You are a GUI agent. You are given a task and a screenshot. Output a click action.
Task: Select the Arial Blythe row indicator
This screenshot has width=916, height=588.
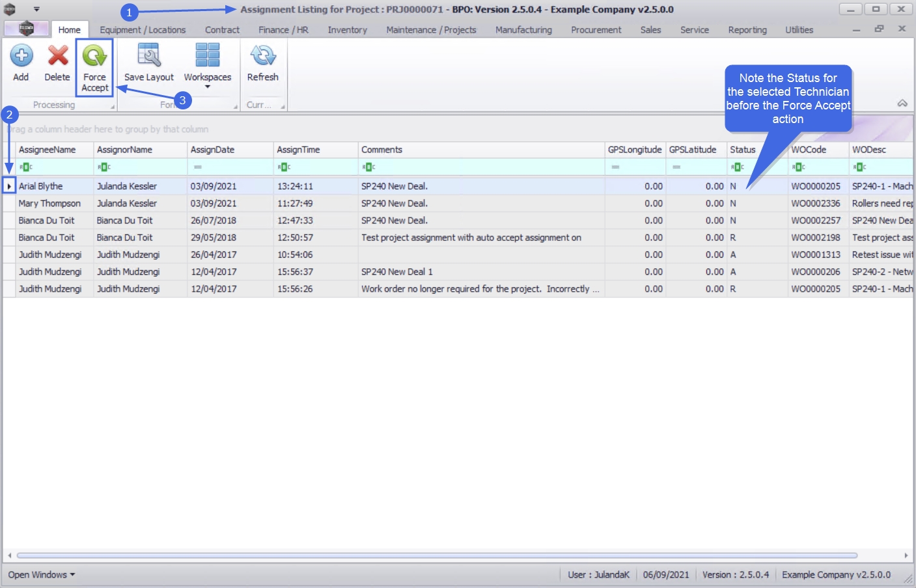pos(9,186)
